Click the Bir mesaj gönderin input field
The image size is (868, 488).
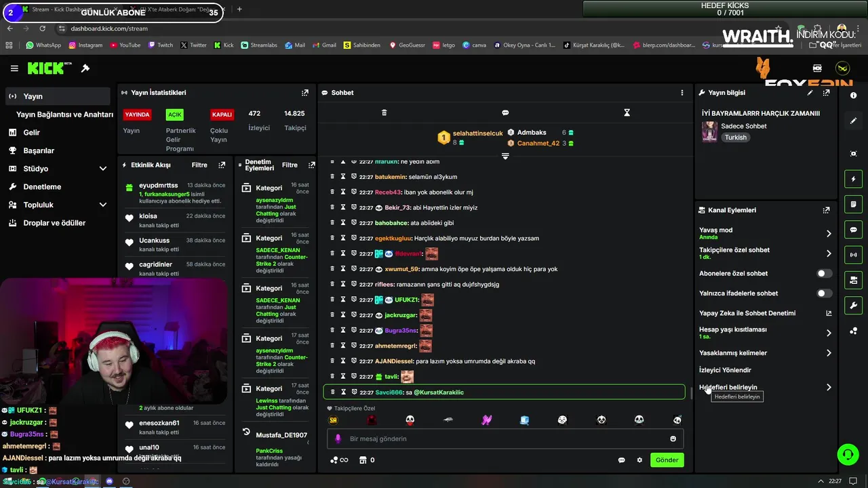(x=505, y=439)
